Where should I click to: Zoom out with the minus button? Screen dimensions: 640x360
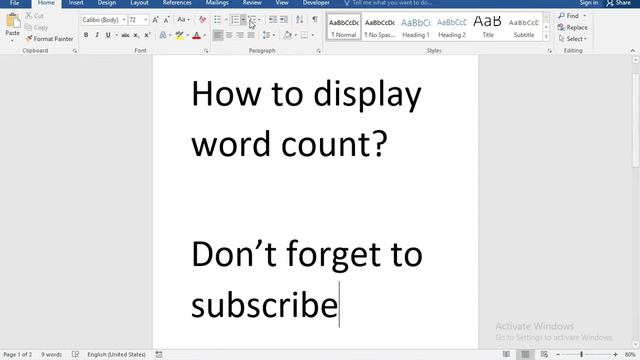pos(558,355)
